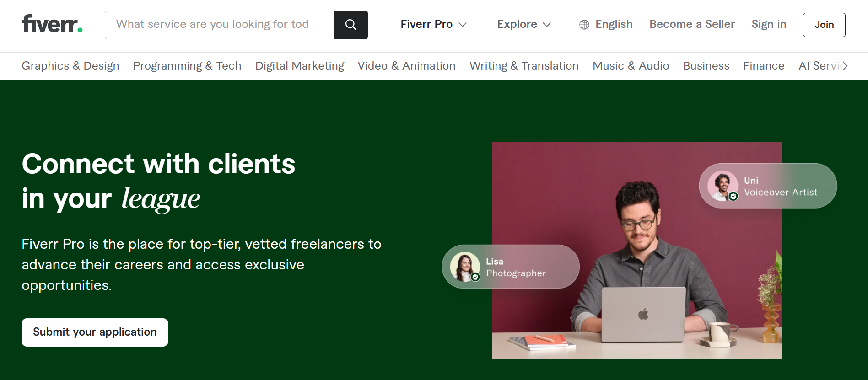Click the 'Voiceover Artist' badge text
Image resolution: width=868 pixels, height=380 pixels.
(x=781, y=193)
